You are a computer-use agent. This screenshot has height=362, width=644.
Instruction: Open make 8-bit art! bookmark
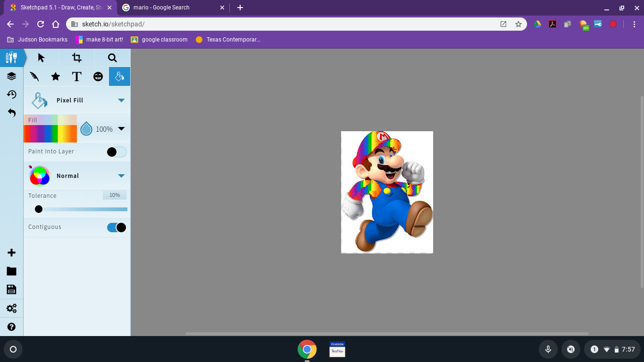pyautogui.click(x=99, y=40)
